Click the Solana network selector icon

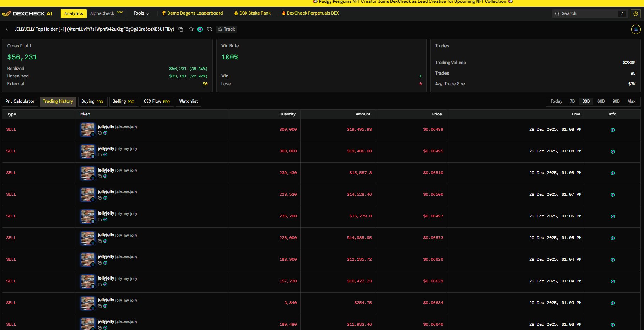635,29
